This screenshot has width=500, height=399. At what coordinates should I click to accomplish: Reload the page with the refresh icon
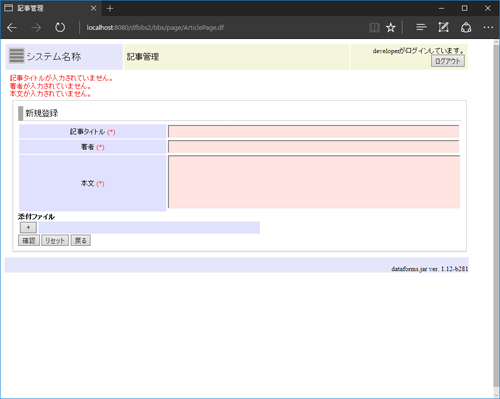[60, 27]
